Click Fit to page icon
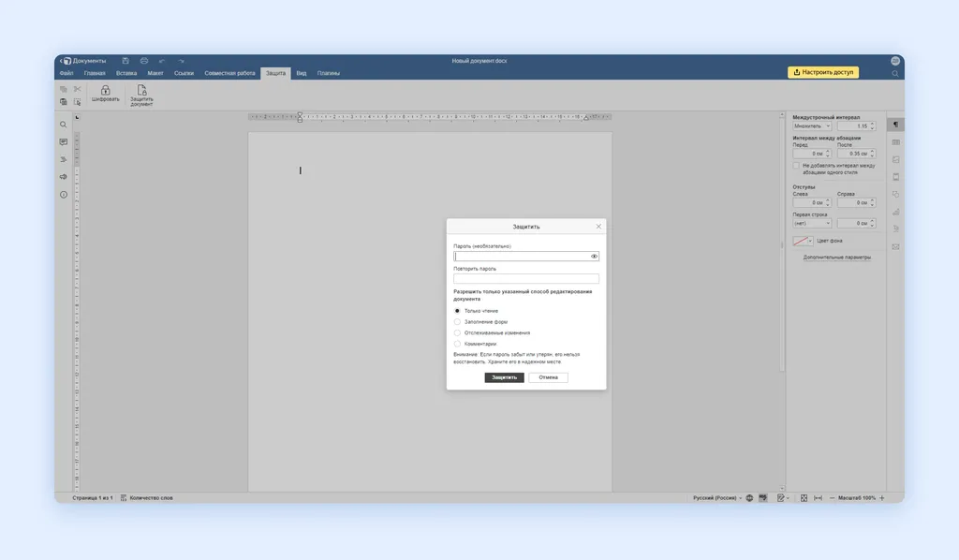This screenshot has height=560, width=959. coord(804,497)
